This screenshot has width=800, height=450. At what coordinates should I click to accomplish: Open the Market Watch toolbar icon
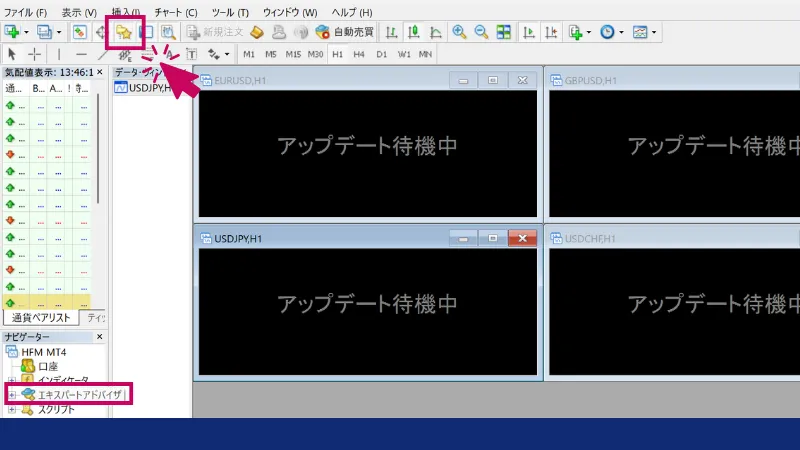(78, 32)
